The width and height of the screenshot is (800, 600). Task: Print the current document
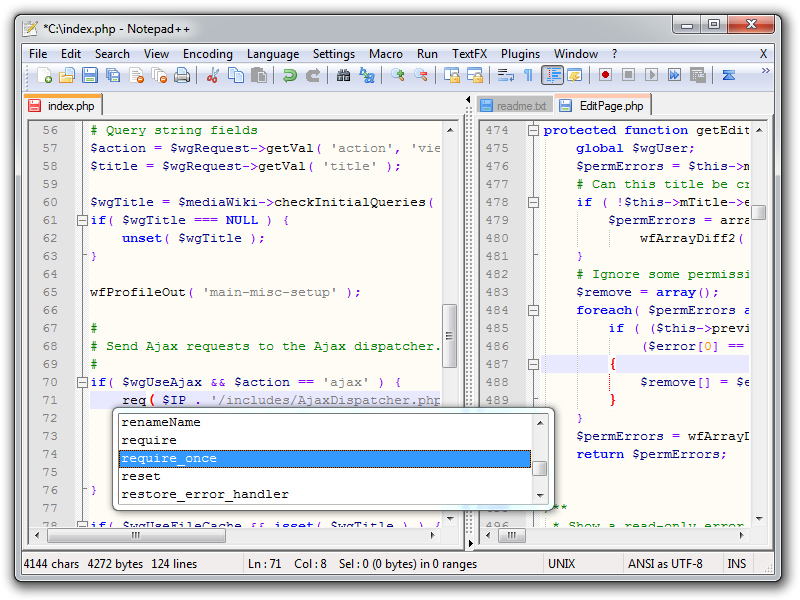coord(181,74)
